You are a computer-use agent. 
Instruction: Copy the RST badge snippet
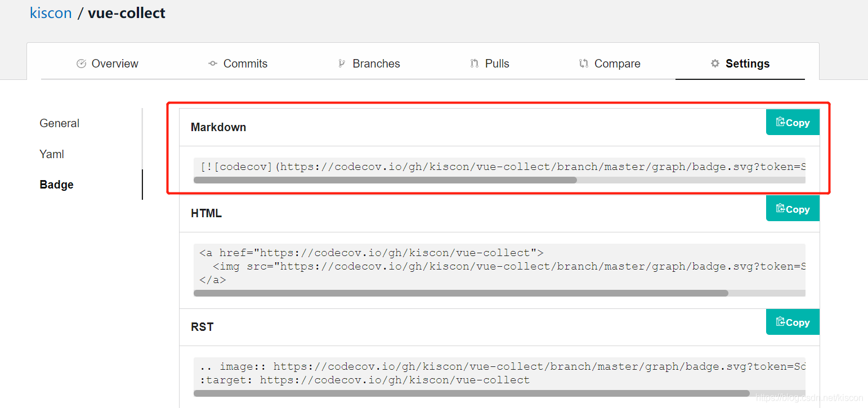[793, 322]
